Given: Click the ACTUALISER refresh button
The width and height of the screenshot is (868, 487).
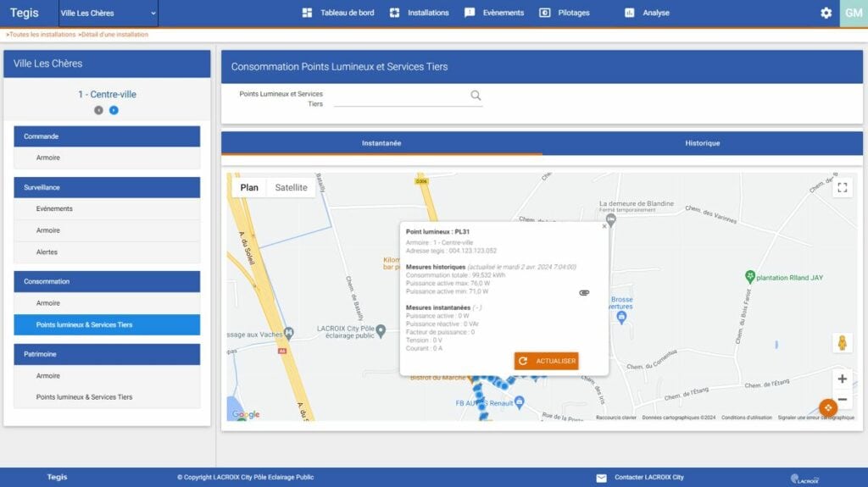Looking at the screenshot, I should click(547, 361).
